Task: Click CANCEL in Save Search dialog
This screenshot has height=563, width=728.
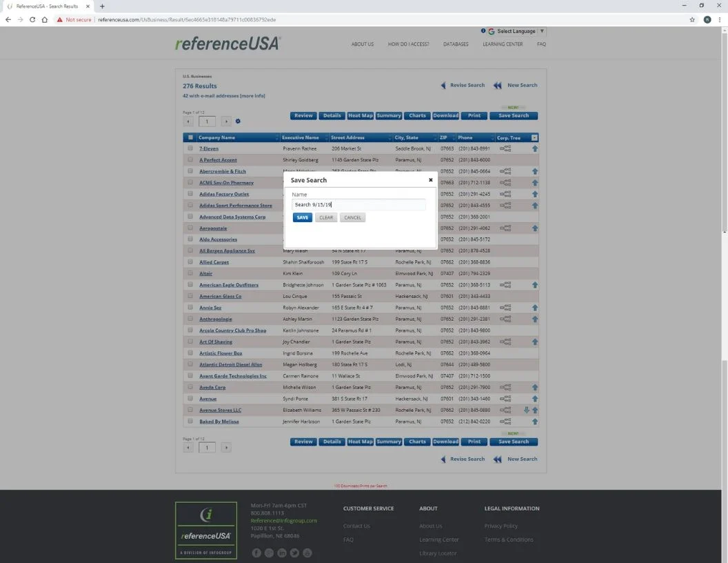Action: tap(352, 217)
